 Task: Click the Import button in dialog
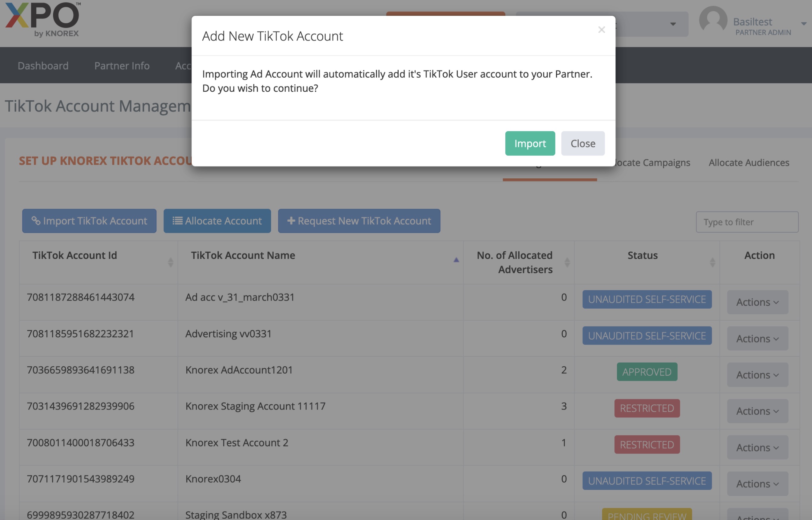(x=530, y=143)
